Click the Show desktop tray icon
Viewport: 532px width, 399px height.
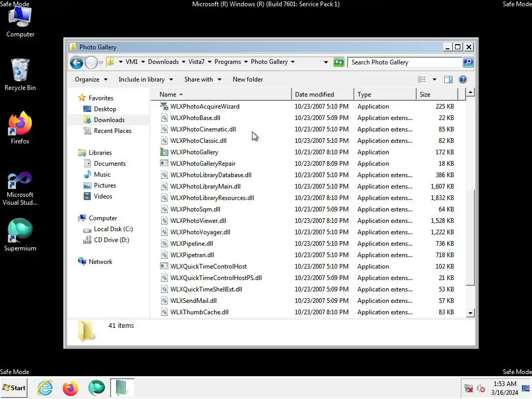pyautogui.click(x=526, y=388)
